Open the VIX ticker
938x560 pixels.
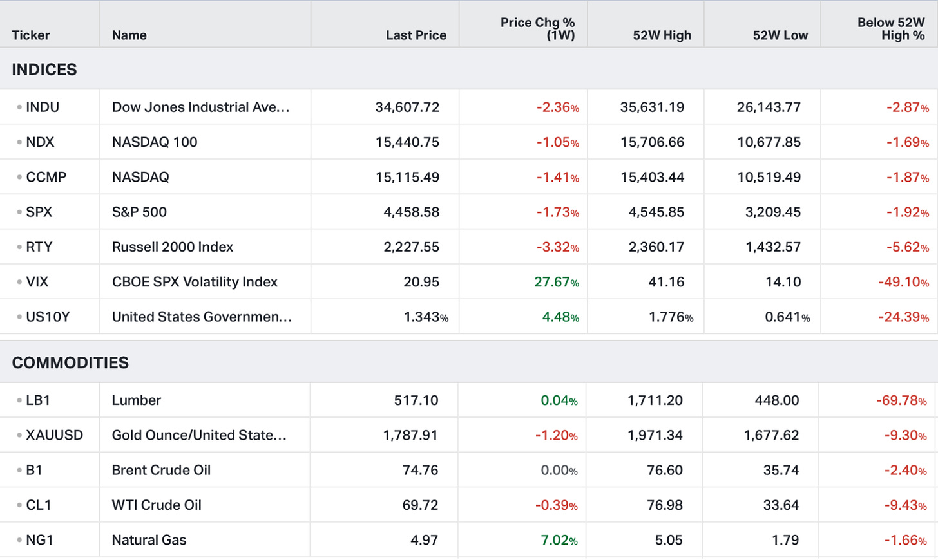pyautogui.click(x=37, y=282)
